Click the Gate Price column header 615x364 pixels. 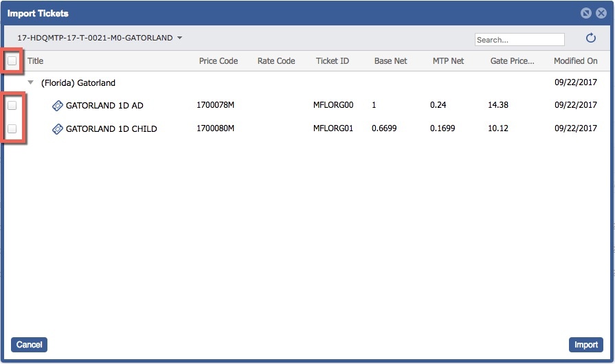[x=512, y=61]
